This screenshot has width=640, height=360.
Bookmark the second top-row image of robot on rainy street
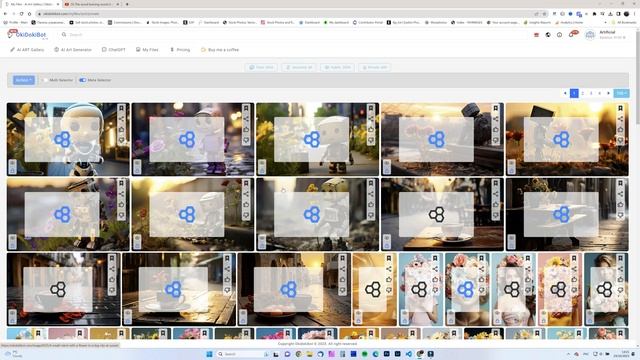tap(246, 108)
